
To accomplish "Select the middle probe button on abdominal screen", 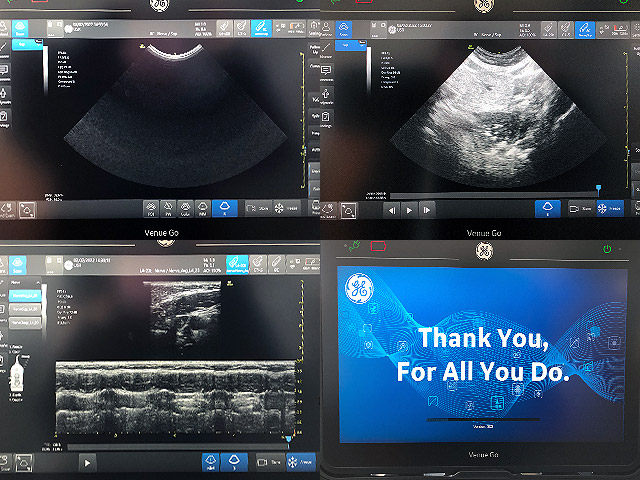I will [x=565, y=29].
